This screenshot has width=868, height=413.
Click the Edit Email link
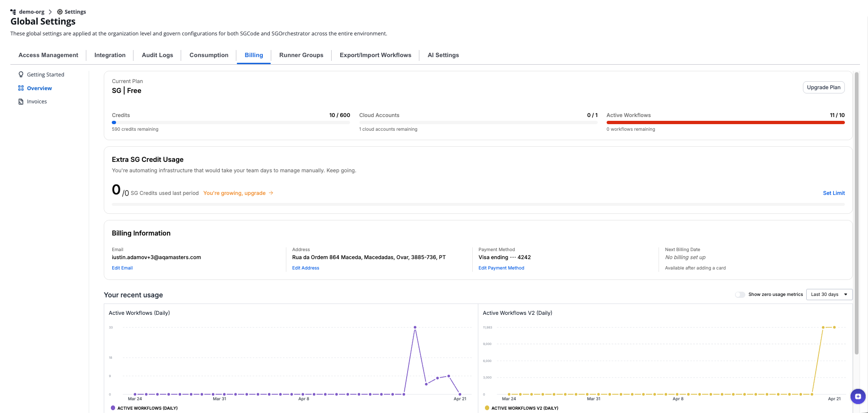click(x=122, y=268)
